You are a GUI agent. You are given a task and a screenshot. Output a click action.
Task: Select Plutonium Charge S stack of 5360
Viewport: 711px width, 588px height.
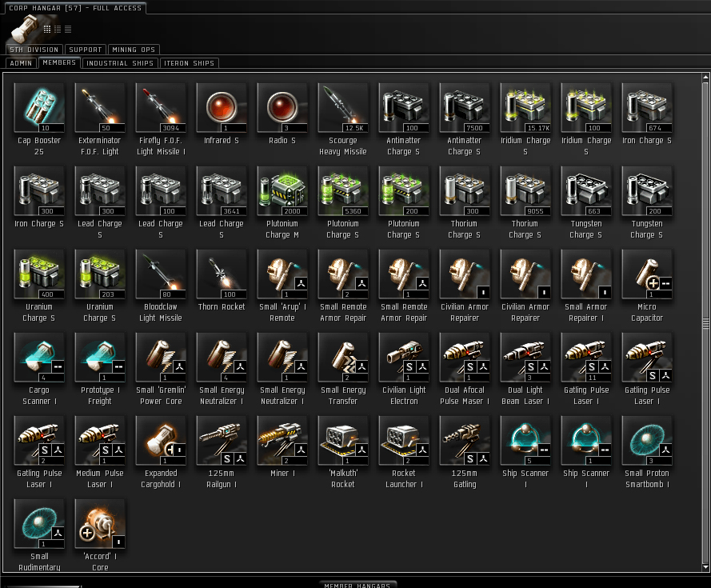pos(343,191)
